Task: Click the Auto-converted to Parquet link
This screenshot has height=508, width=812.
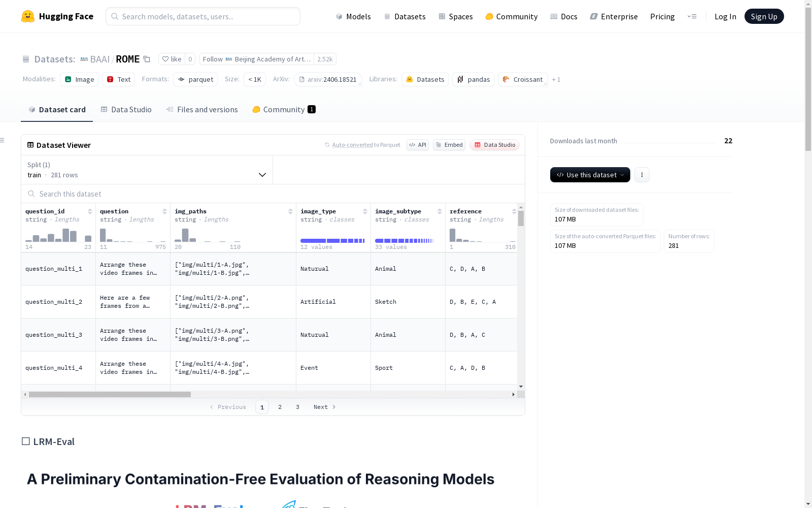Action: coord(366,145)
